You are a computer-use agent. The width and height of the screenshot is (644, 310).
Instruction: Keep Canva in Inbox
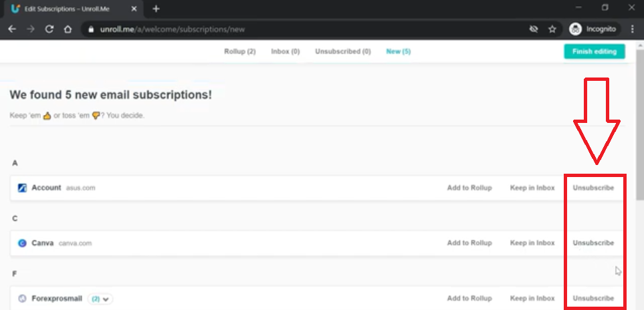tap(532, 243)
